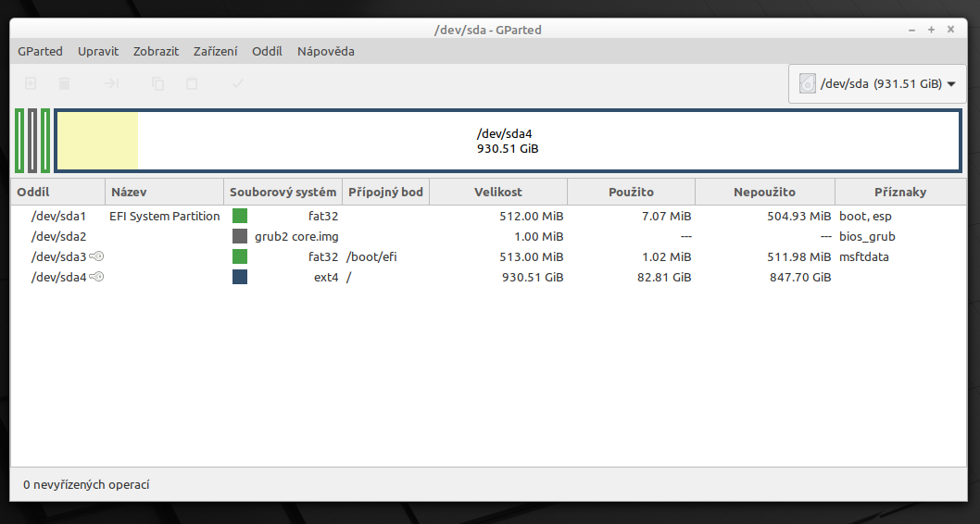Screen dimensions: 980x524
Task: Select the gray sda2 block in disk map
Action: click(32, 141)
